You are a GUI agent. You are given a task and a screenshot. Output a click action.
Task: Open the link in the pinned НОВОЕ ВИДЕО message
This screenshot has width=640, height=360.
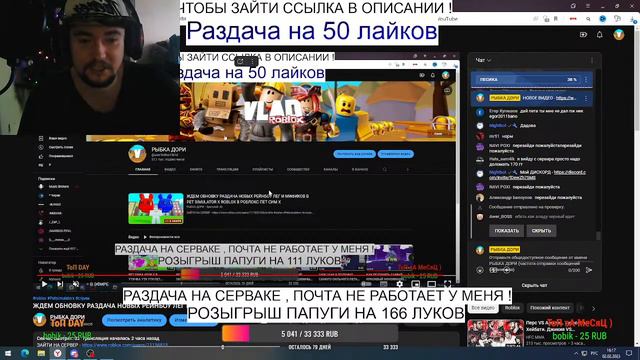(565, 98)
